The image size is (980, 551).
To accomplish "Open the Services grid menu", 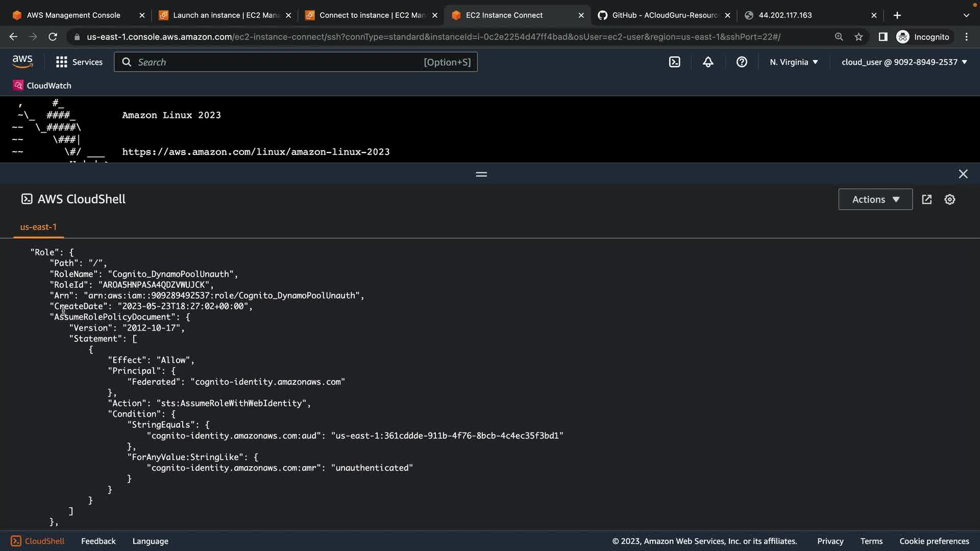I will click(x=79, y=62).
